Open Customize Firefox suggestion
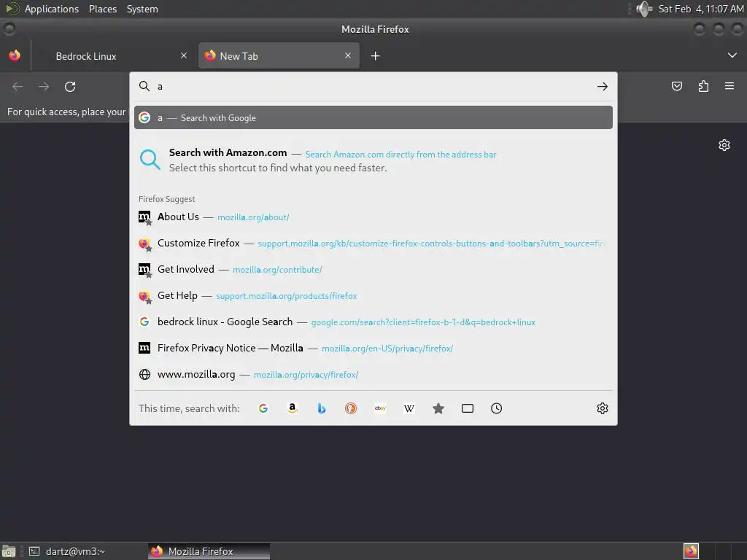 click(373, 244)
